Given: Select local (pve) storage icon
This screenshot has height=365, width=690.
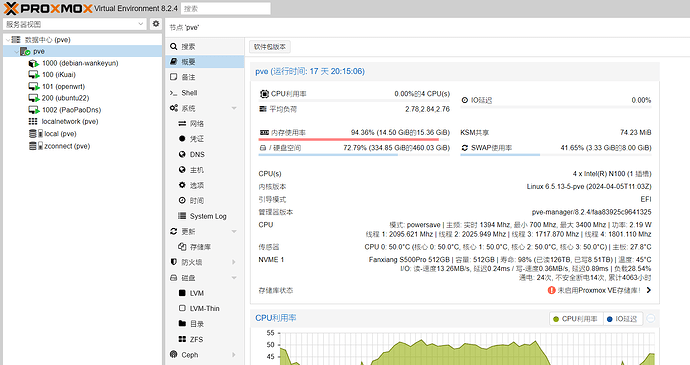Looking at the screenshot, I should (x=35, y=133).
